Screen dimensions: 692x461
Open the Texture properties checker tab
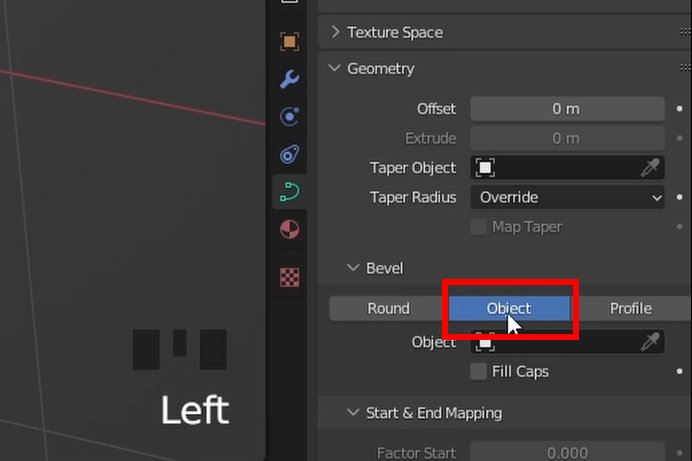pos(290,277)
